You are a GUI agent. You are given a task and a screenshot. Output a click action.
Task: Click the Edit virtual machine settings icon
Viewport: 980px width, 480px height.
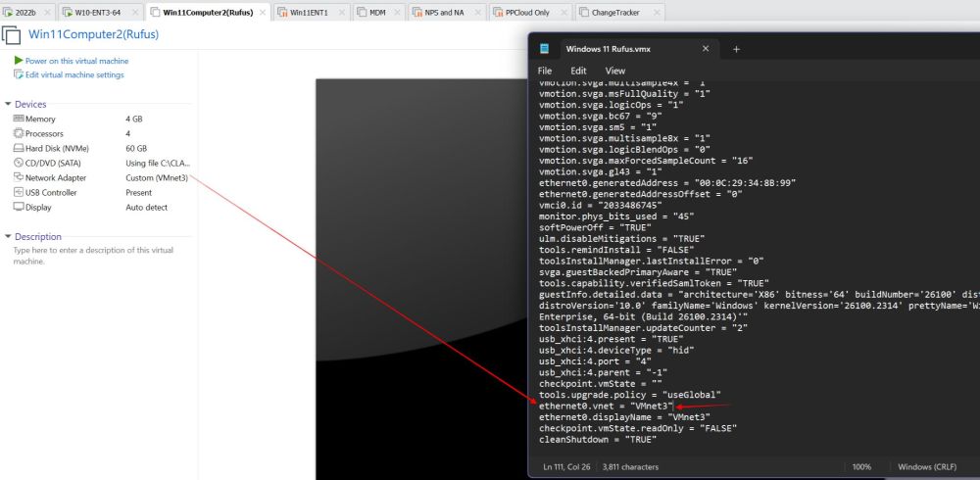18,74
